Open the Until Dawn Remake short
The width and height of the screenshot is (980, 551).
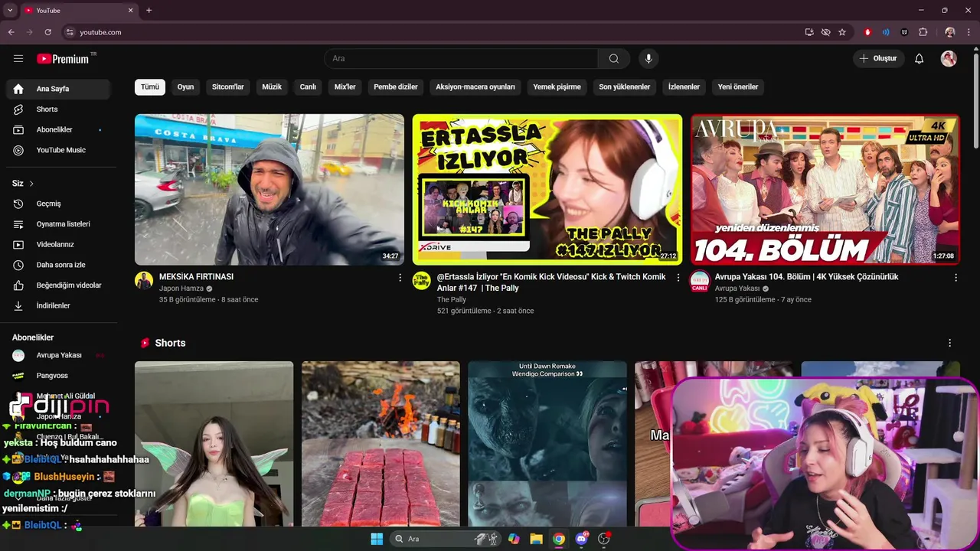(547, 444)
